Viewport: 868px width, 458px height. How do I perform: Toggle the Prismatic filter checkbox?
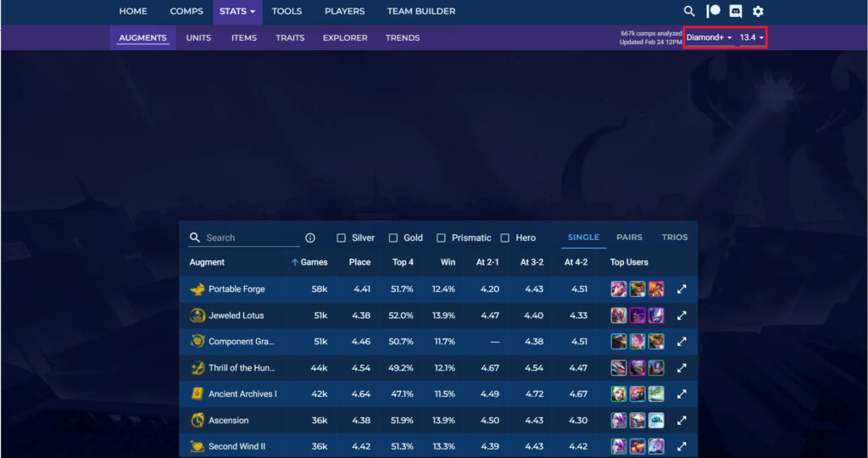tap(441, 238)
